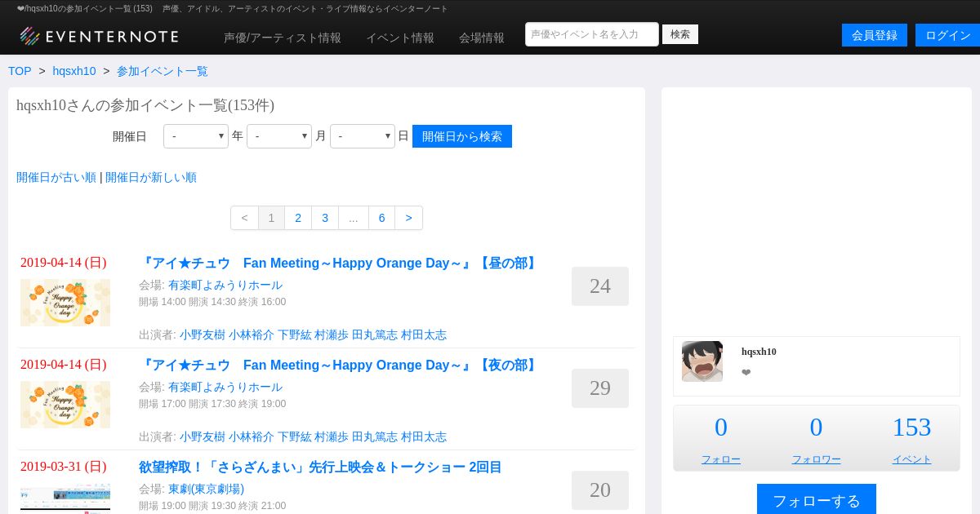Click participant count 24 badge
The image size is (980, 514).
tap(600, 286)
